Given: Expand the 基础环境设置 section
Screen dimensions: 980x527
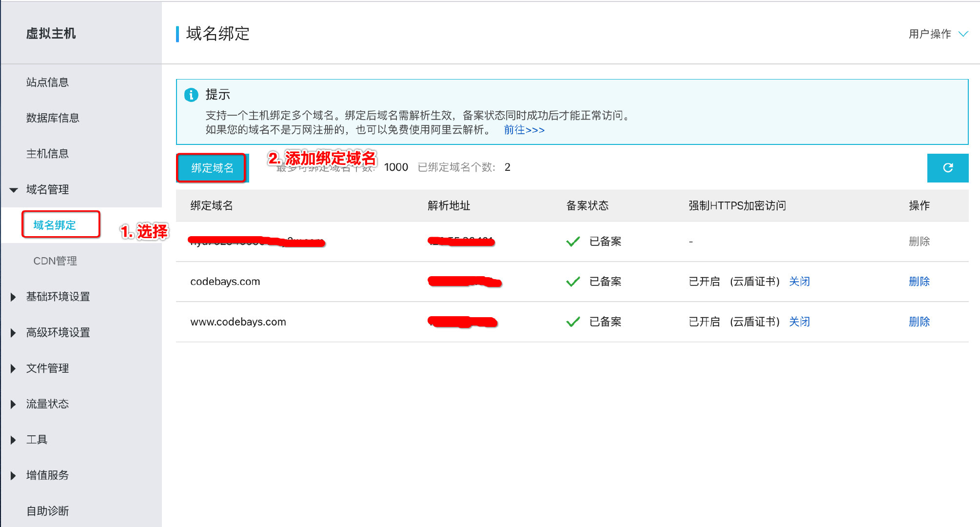Looking at the screenshot, I should [x=58, y=297].
